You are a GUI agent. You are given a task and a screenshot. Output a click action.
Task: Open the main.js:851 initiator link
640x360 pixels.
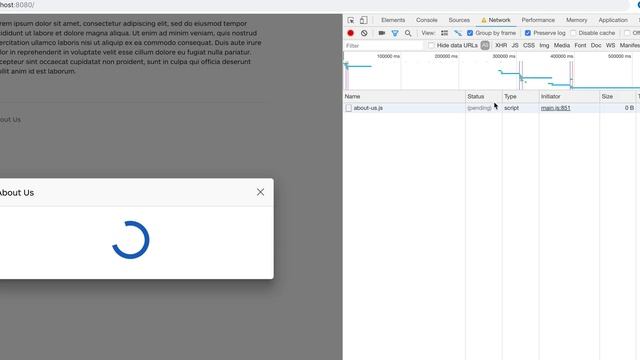(555, 108)
